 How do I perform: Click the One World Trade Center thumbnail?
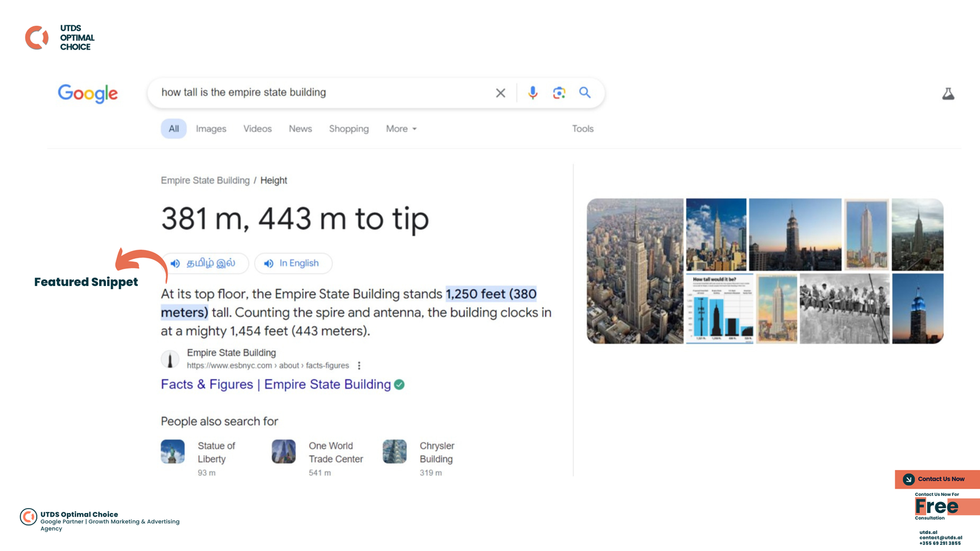point(284,452)
